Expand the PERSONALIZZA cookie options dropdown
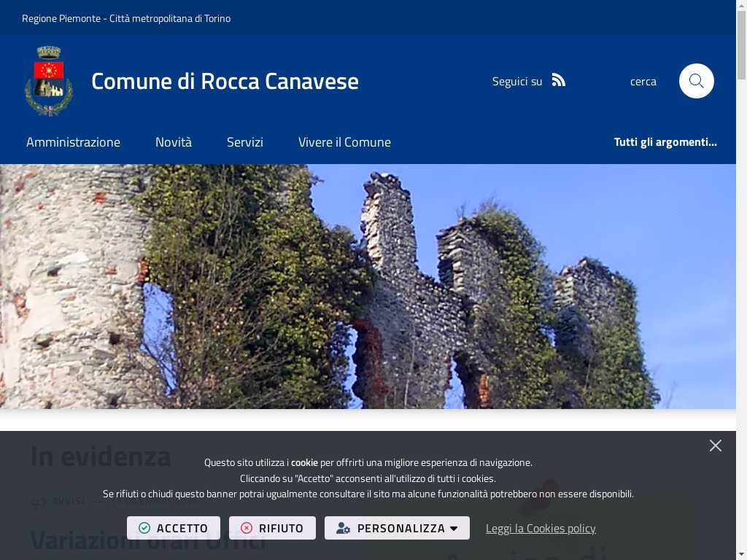 397,528
